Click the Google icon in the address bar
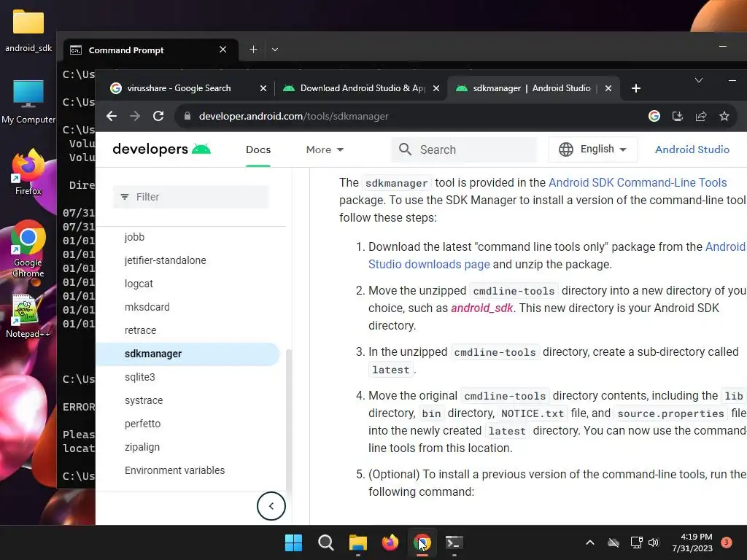Viewport: 747px width, 560px height. [x=654, y=116]
